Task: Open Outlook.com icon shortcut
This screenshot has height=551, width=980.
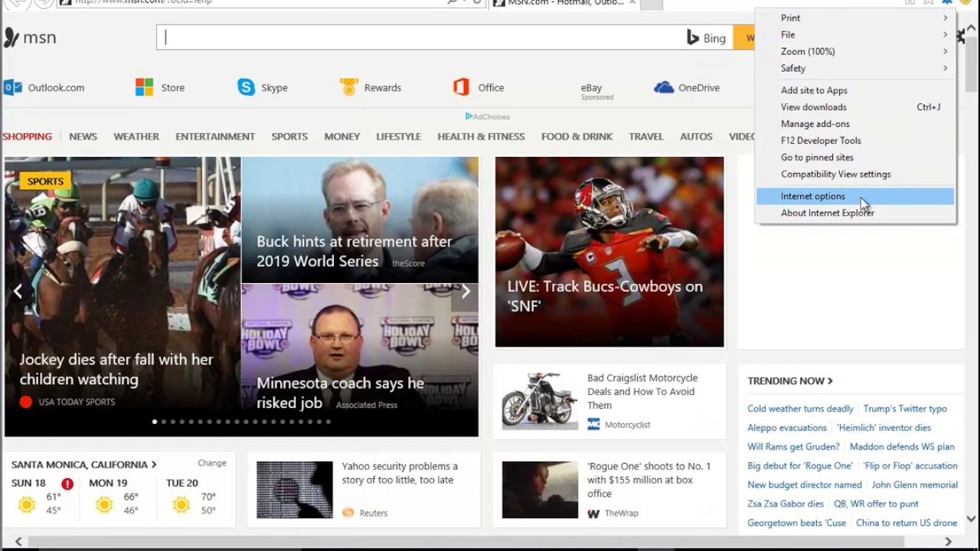Action: (x=12, y=87)
